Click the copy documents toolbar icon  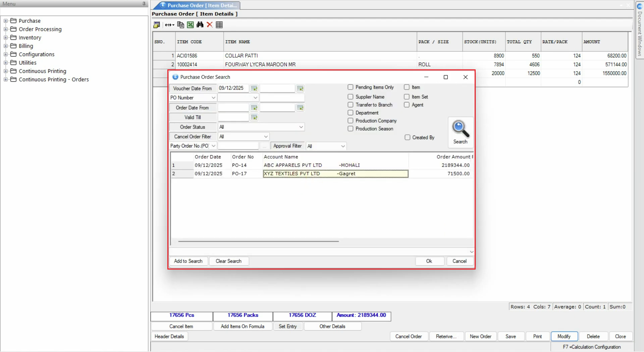180,25
